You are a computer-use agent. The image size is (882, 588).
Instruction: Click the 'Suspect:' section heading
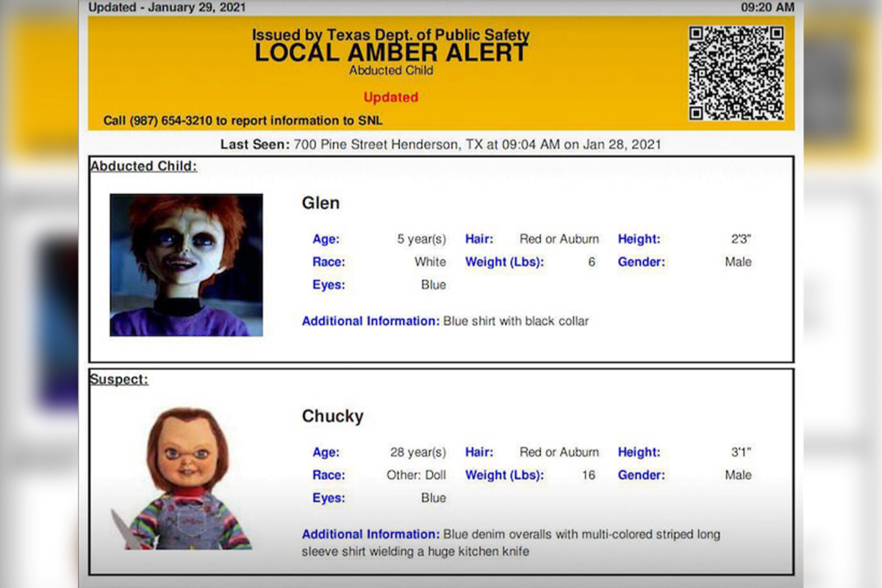coord(118,379)
